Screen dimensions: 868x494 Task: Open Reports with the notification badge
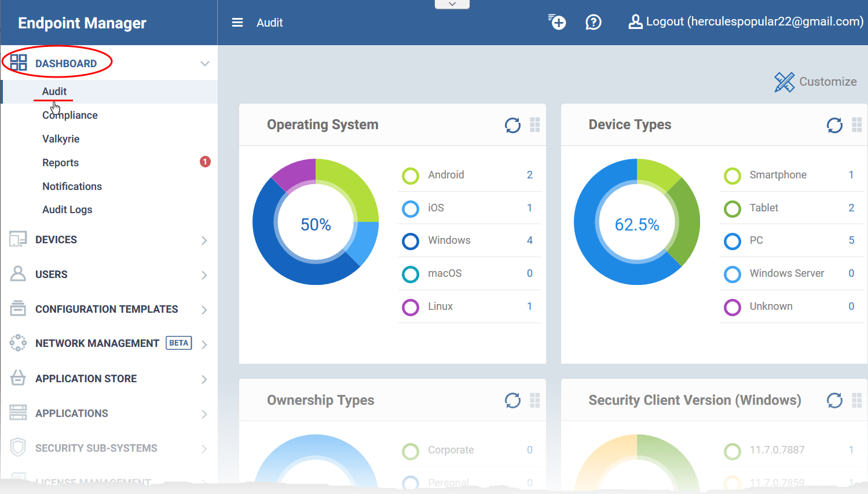click(60, 162)
